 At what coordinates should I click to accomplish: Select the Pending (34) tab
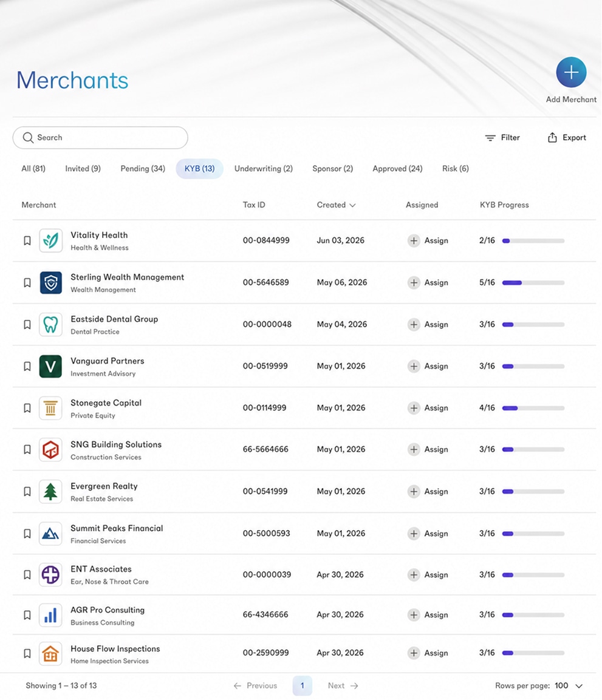click(143, 169)
